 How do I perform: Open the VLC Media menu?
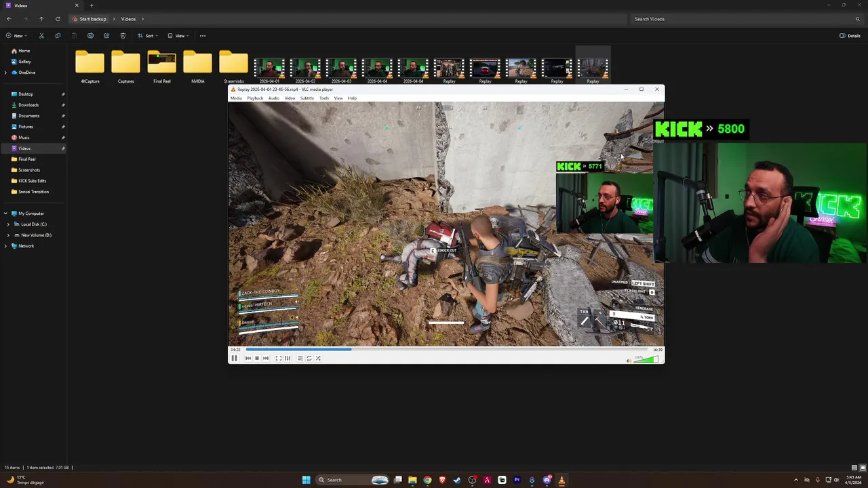coord(236,98)
